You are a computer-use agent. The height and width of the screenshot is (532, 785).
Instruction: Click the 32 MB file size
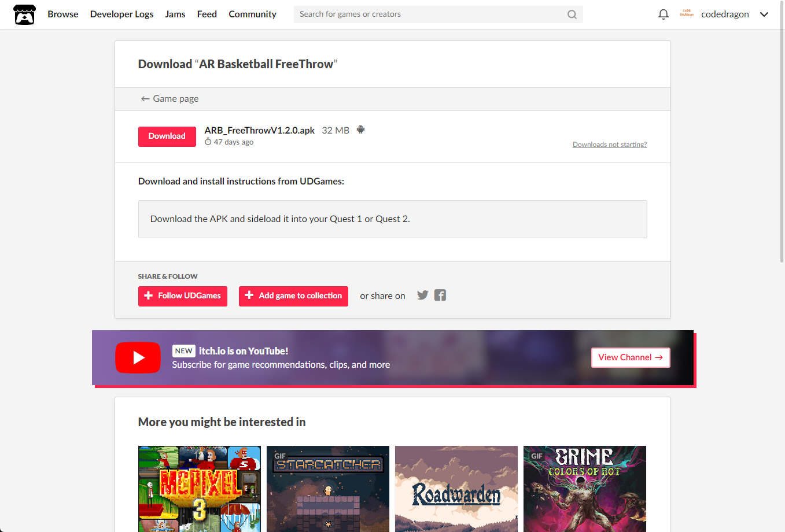click(x=336, y=130)
